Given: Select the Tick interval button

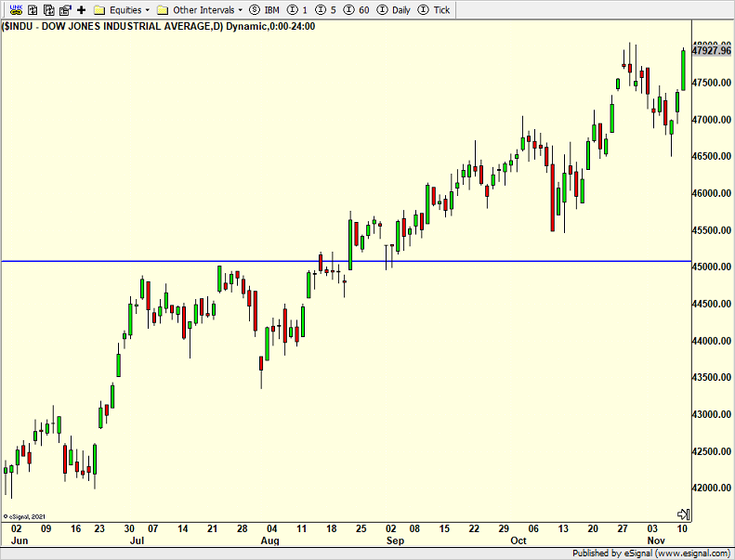Looking at the screenshot, I should [435, 9].
